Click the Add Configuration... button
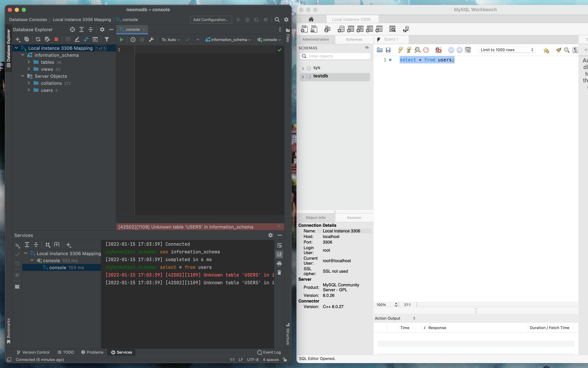This screenshot has height=368, width=588. click(211, 20)
